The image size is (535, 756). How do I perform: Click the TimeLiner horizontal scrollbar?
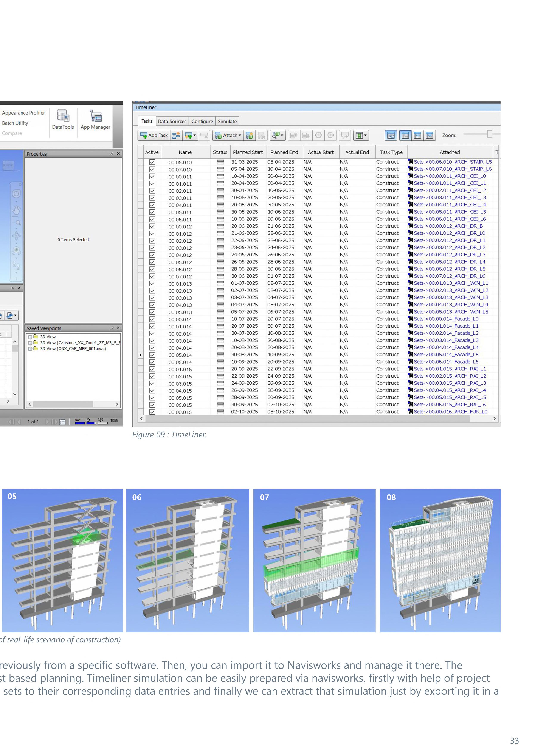[x=306, y=418]
